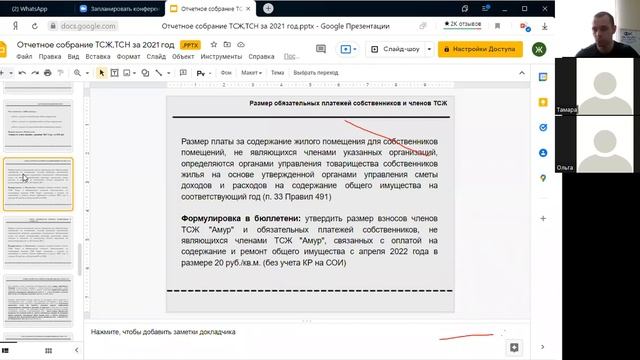Expand the zoom level dropdown

tap(87, 73)
